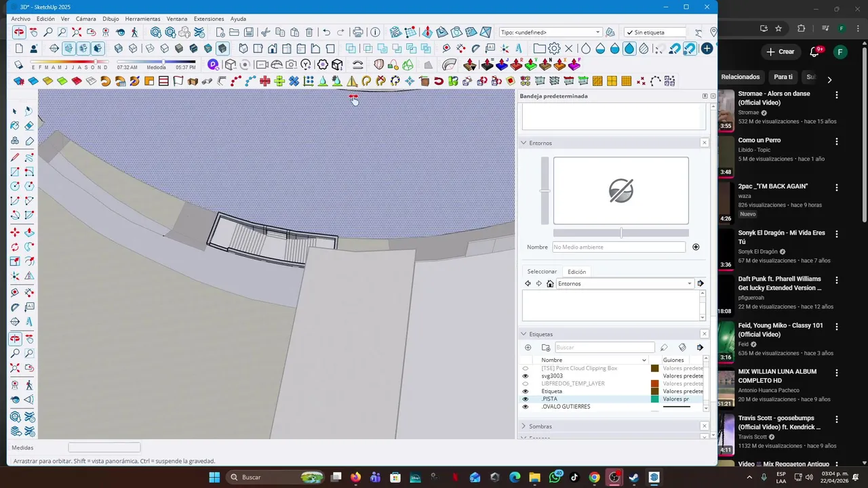Open the Herramientas menu
The image size is (868, 488).
(x=142, y=19)
